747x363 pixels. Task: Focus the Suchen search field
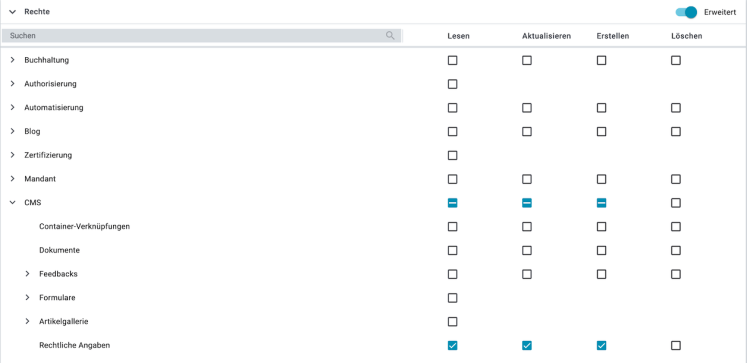coord(201,36)
